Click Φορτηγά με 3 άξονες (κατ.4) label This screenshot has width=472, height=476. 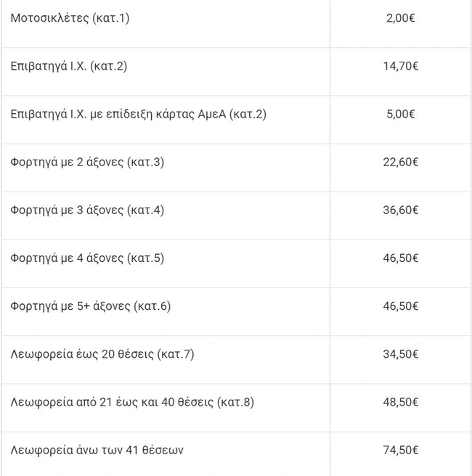87,210
